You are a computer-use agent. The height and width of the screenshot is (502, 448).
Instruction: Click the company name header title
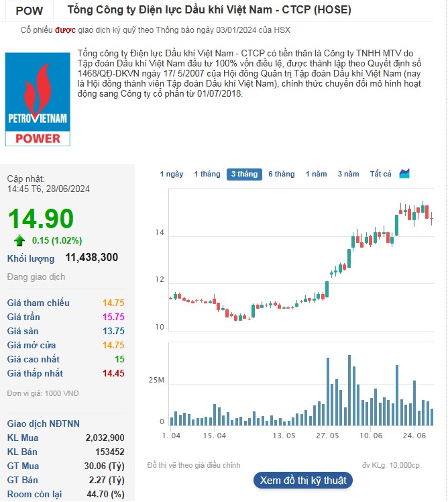tap(209, 10)
